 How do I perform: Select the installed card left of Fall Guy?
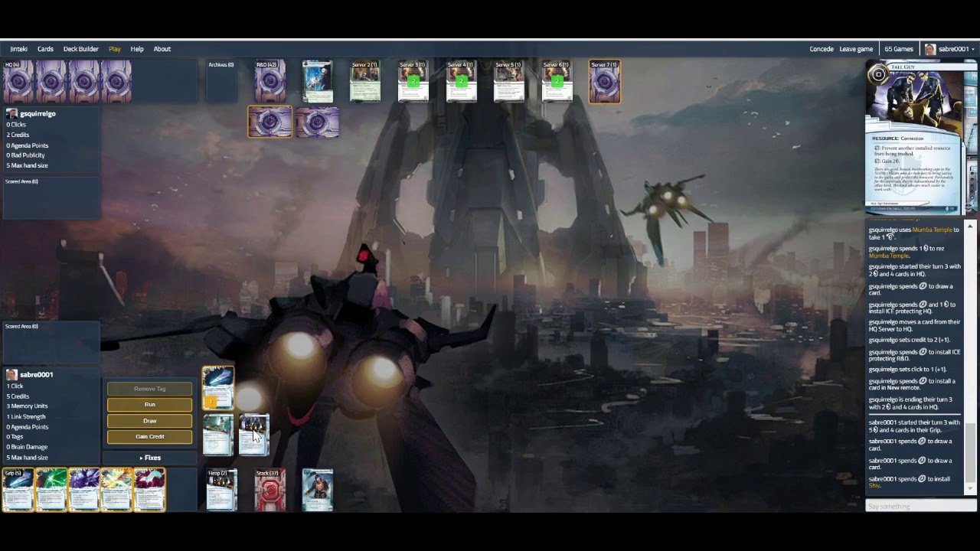click(218, 435)
